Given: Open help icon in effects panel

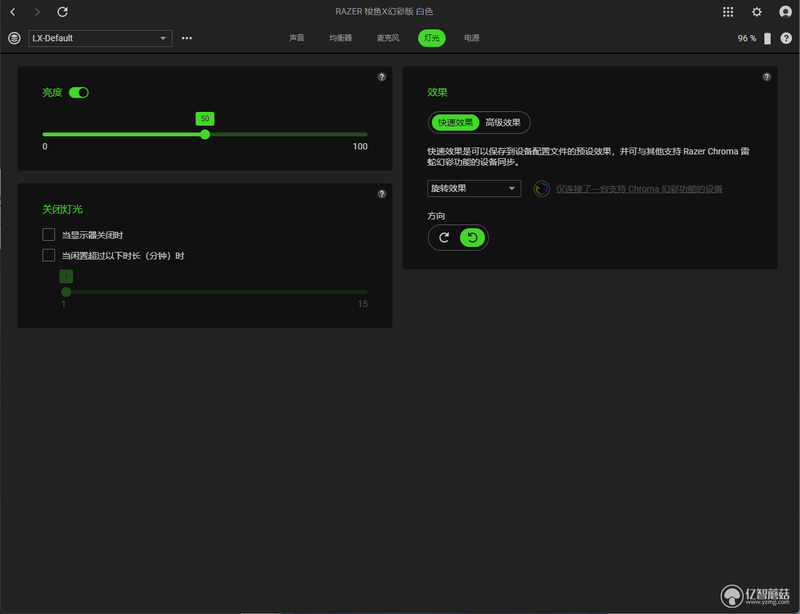Looking at the screenshot, I should pos(766,77).
